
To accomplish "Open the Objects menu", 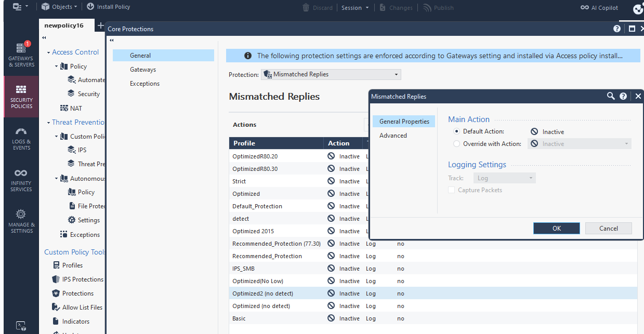I will click(x=59, y=7).
